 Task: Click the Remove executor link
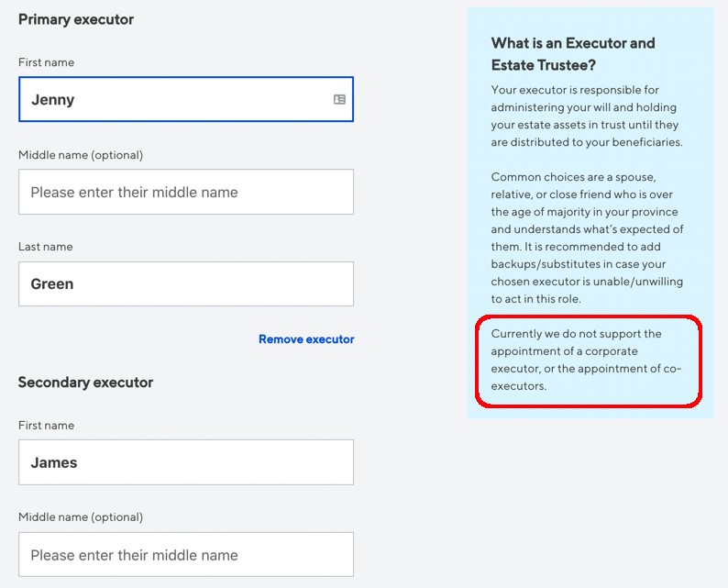[x=306, y=339]
